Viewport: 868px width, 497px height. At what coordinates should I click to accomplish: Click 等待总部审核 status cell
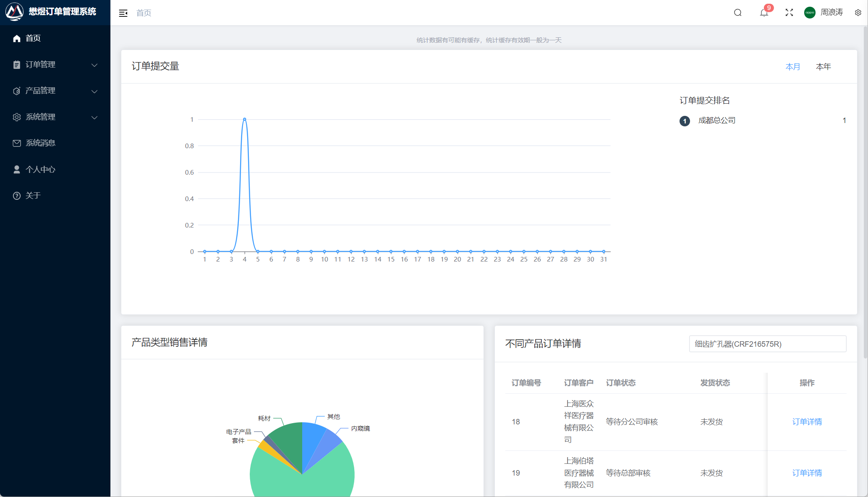(628, 473)
